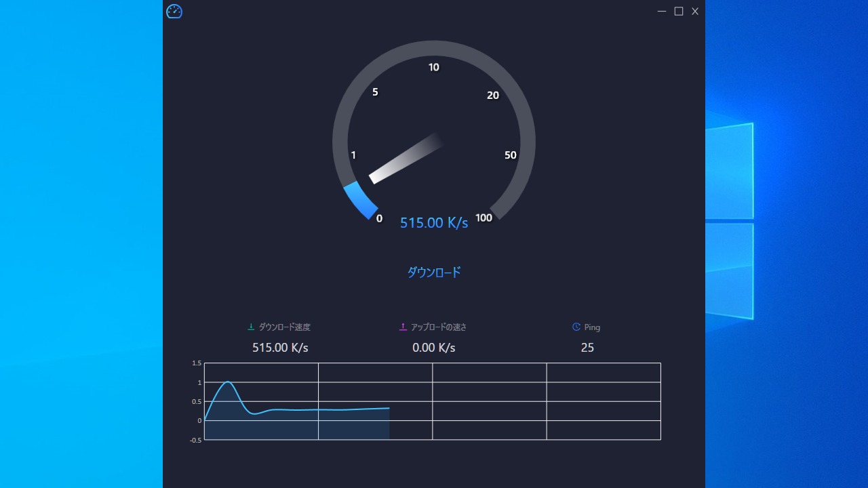Click the gauge mark labeled 20
This screenshot has width=868, height=488.
[x=493, y=96]
